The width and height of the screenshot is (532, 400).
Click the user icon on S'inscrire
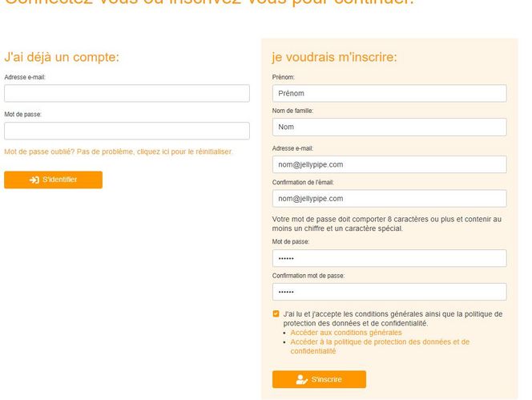tap(301, 379)
